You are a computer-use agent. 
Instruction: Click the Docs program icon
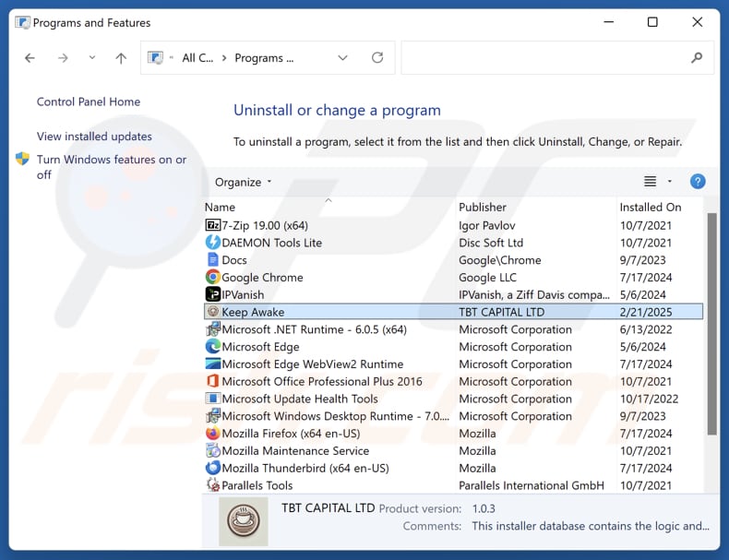tap(212, 260)
